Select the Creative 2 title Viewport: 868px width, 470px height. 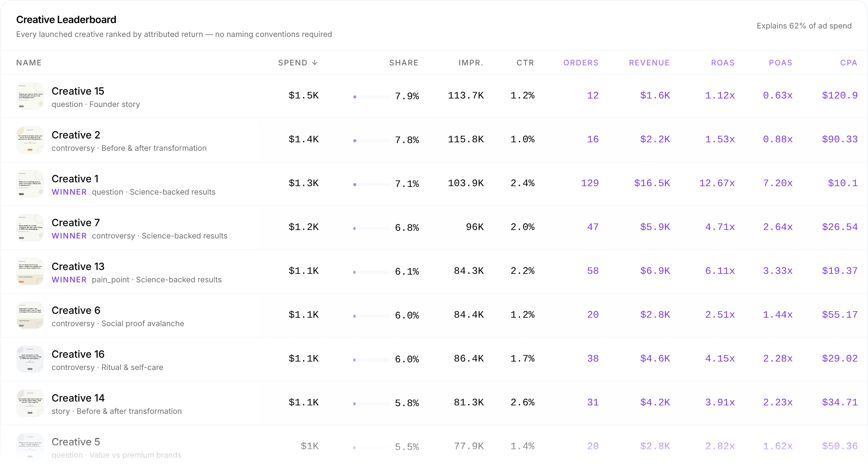[x=76, y=135]
